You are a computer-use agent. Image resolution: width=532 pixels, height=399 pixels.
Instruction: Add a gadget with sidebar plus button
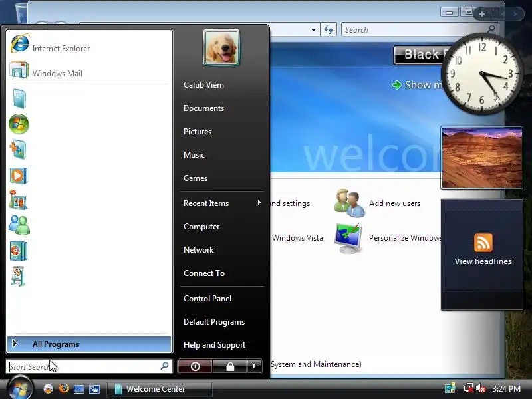point(481,14)
